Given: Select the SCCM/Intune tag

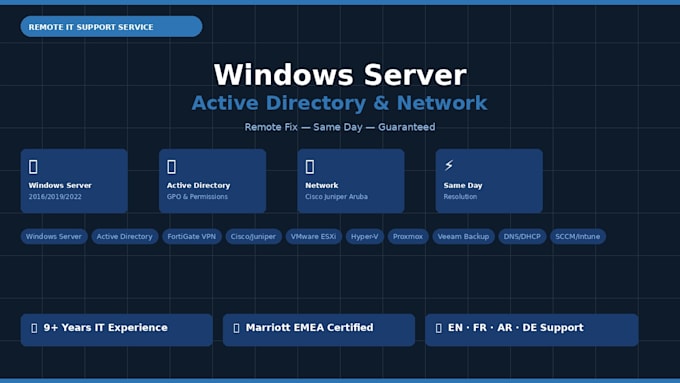Looking at the screenshot, I should point(578,236).
